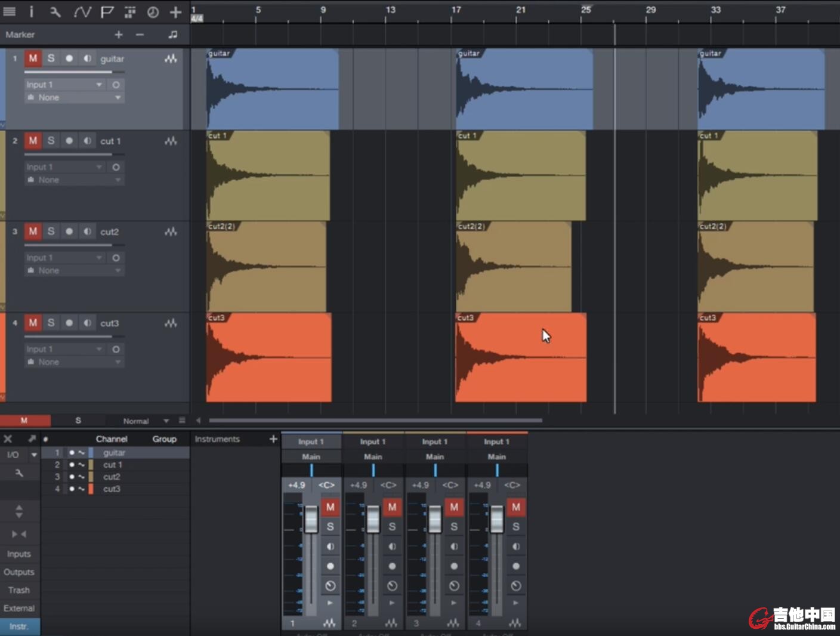Image resolution: width=840 pixels, height=636 pixels.
Task: Remove marker with the Marker minus button
Action: click(x=140, y=35)
